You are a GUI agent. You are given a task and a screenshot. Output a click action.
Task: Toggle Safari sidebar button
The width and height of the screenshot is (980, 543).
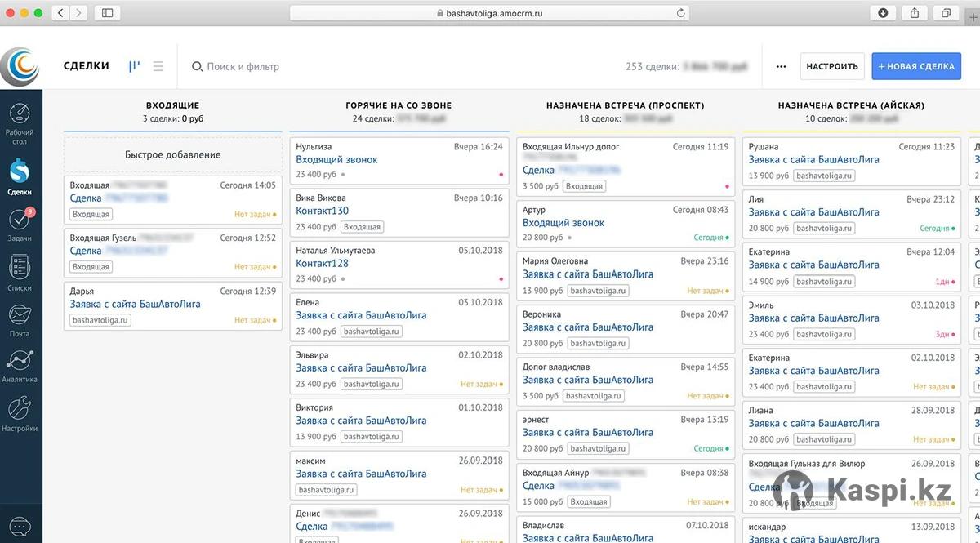pos(107,13)
